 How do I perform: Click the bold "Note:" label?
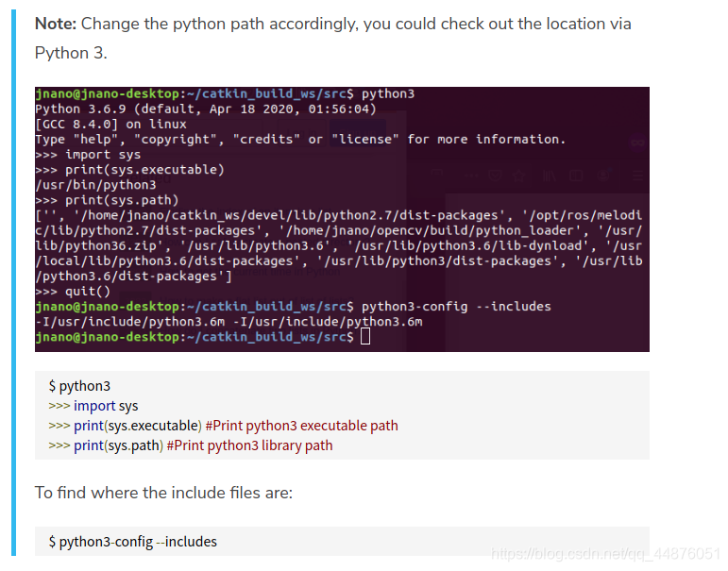tap(56, 24)
